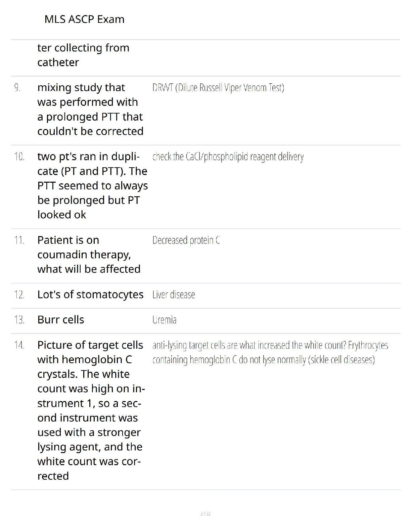Click the row number 11 label
This screenshot has width=411, height=532.
coord(19,240)
